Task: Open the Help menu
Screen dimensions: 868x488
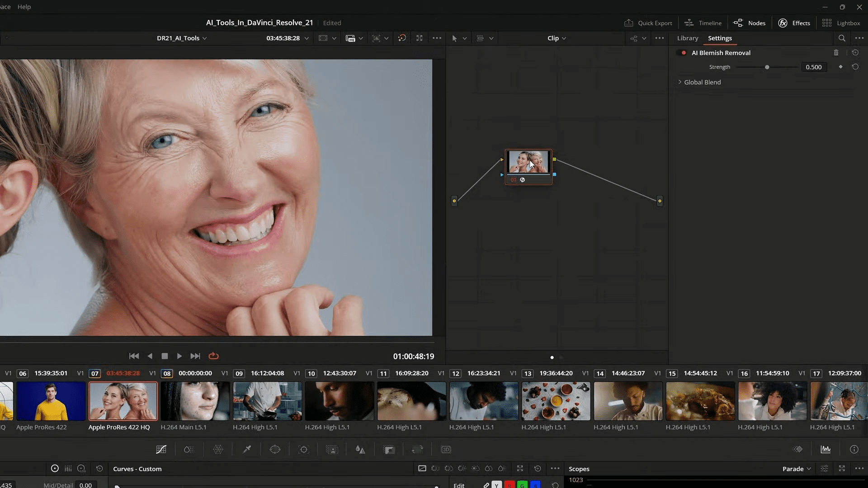Action: (x=24, y=7)
